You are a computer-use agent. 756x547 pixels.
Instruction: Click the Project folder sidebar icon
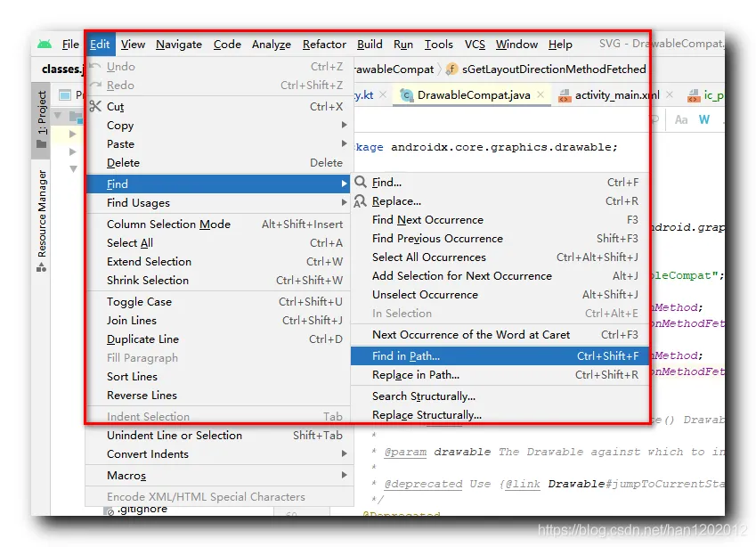(42, 143)
